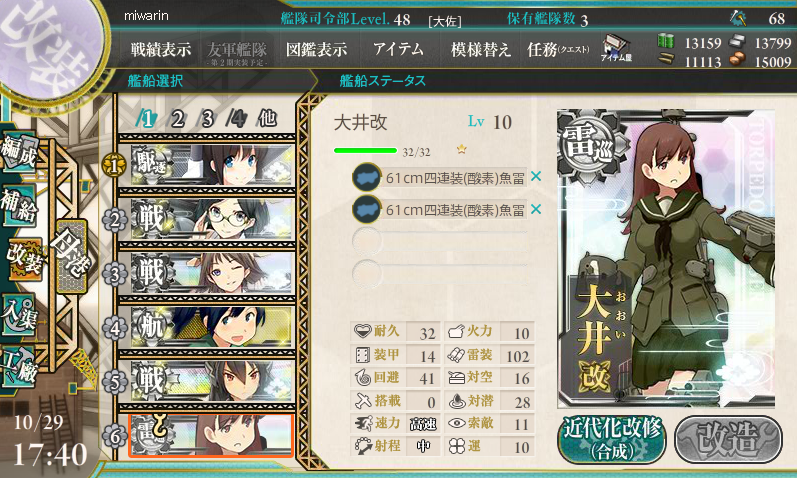Return to 母港 home port icon
This screenshot has height=478, width=797.
71,256
